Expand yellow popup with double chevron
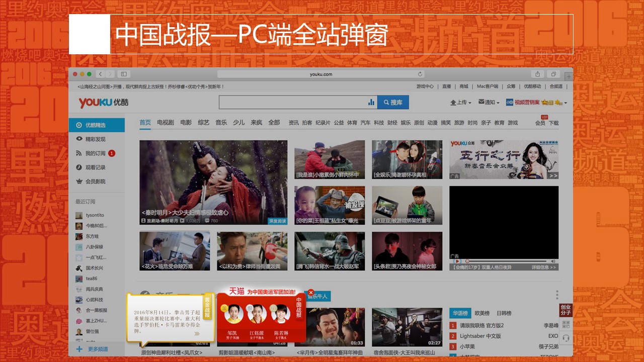This screenshot has height=362, width=644. (197, 333)
